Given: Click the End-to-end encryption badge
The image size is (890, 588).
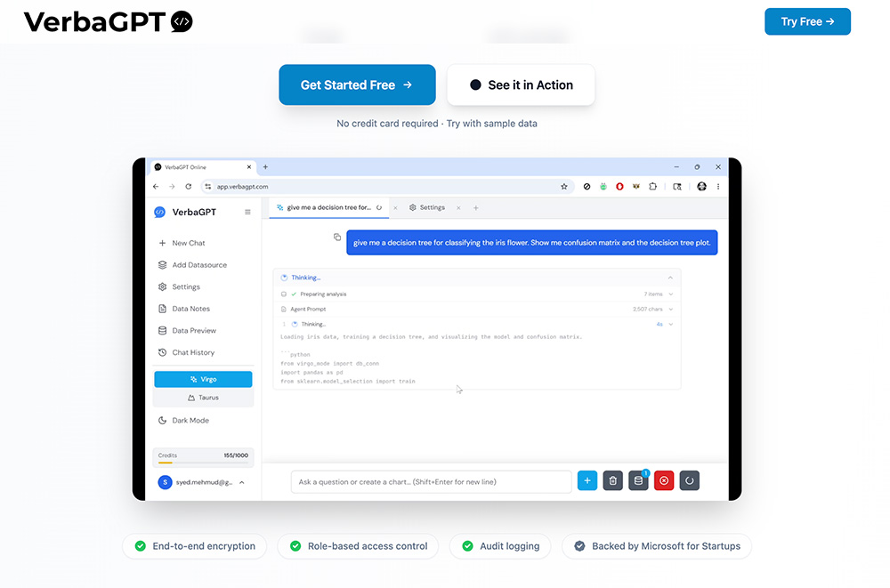Looking at the screenshot, I should tap(194, 546).
